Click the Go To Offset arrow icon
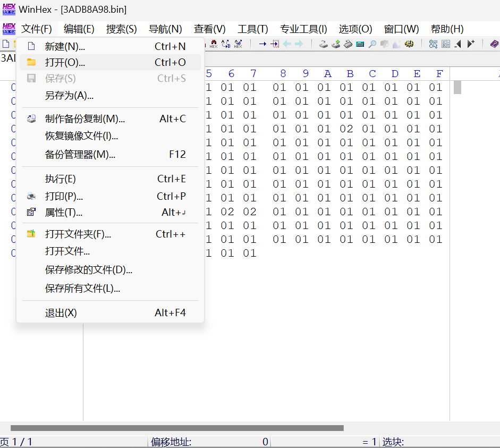The height and width of the screenshot is (448, 500). pyautogui.click(x=262, y=44)
